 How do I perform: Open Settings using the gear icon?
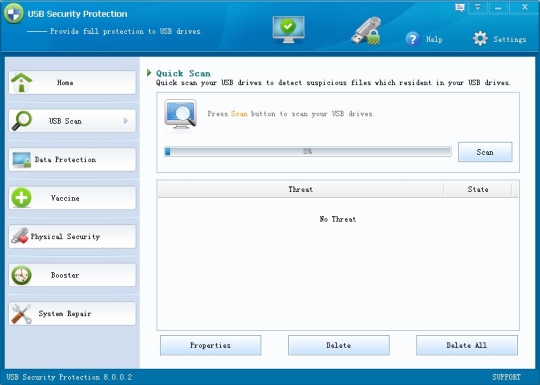480,39
